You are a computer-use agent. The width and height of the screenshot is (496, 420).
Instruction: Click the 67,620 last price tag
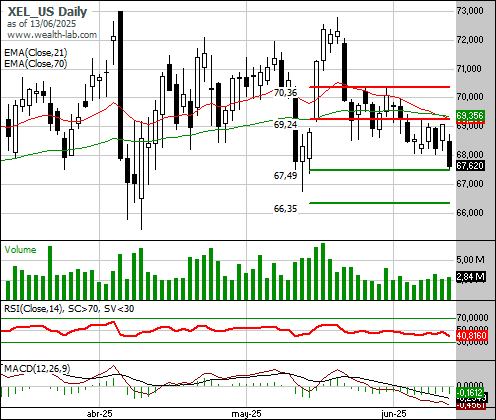point(470,166)
